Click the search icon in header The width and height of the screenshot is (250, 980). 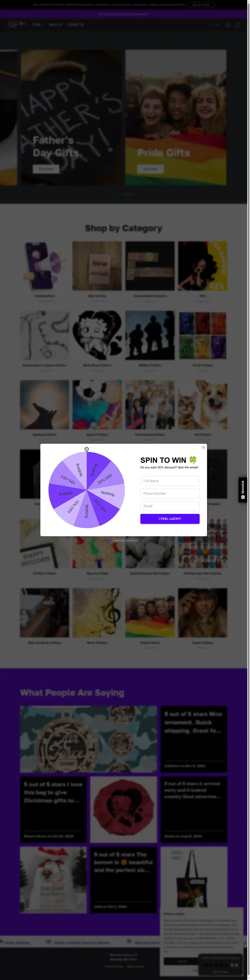pyautogui.click(x=217, y=25)
